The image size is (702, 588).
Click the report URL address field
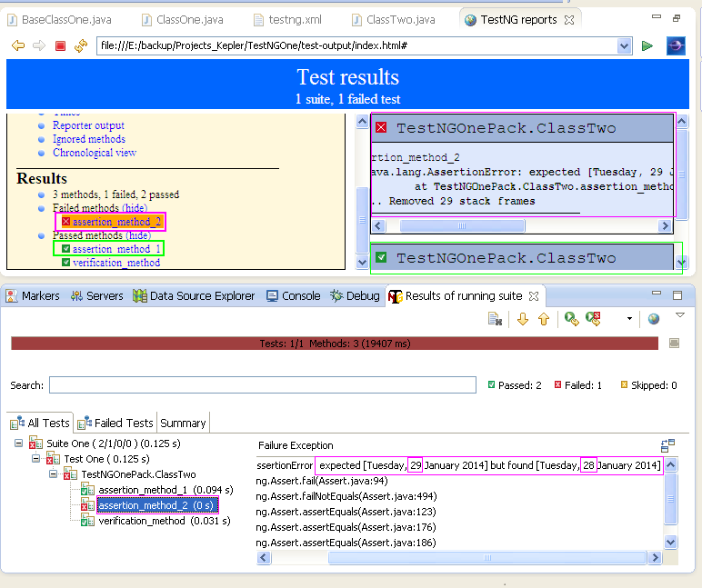click(x=356, y=45)
